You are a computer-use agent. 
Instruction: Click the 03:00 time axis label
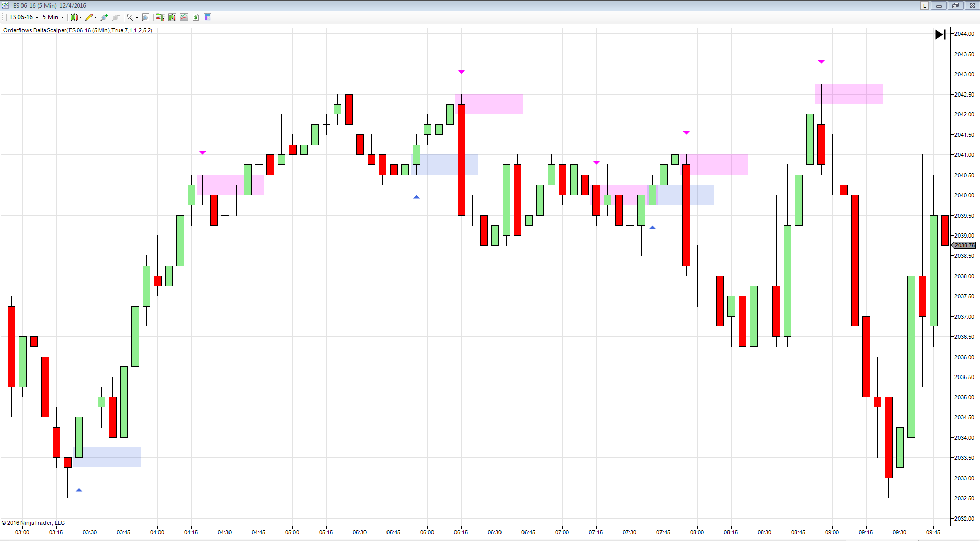(x=22, y=532)
